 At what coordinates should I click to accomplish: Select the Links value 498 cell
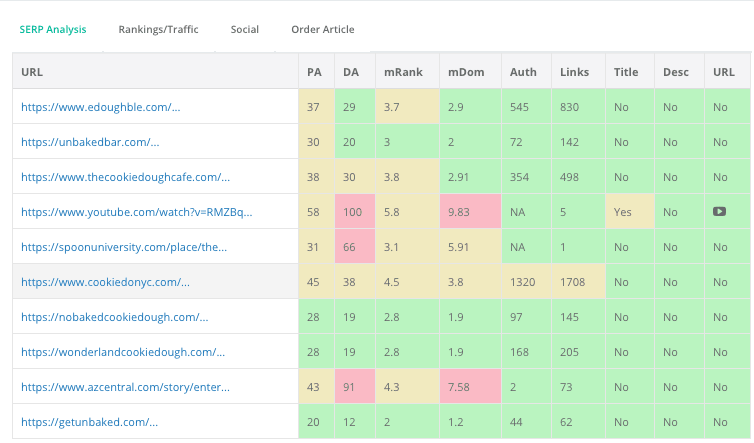pyautogui.click(x=578, y=177)
